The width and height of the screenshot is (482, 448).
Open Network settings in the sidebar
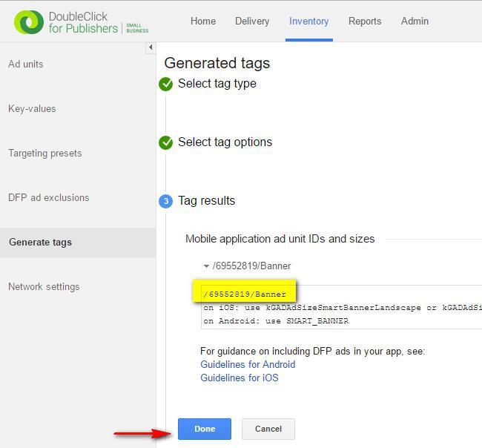coord(44,286)
